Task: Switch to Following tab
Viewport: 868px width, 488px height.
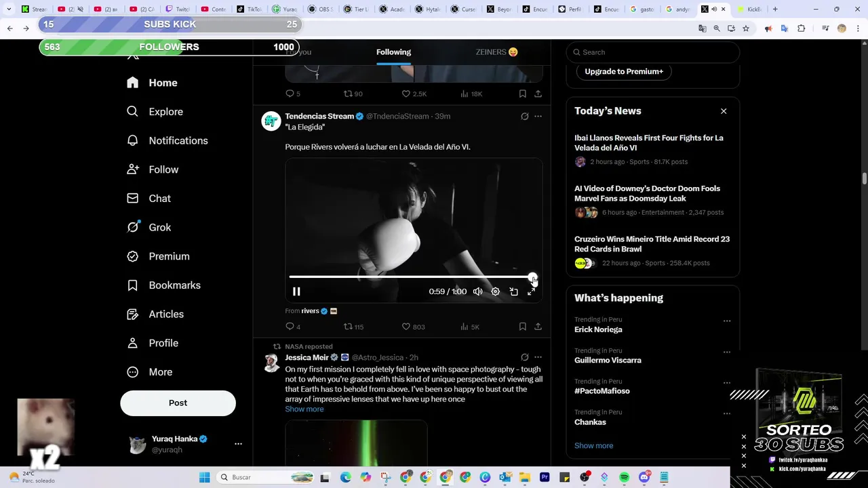Action: (393, 52)
